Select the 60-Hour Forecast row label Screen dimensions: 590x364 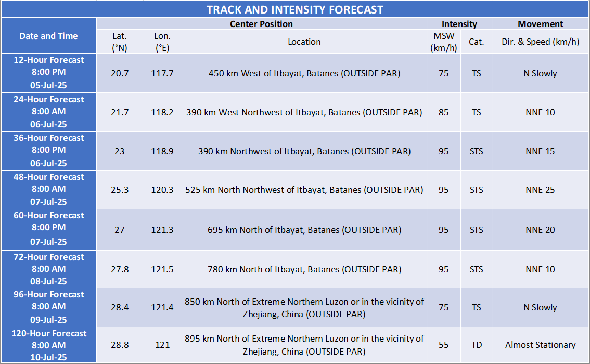coord(48,229)
